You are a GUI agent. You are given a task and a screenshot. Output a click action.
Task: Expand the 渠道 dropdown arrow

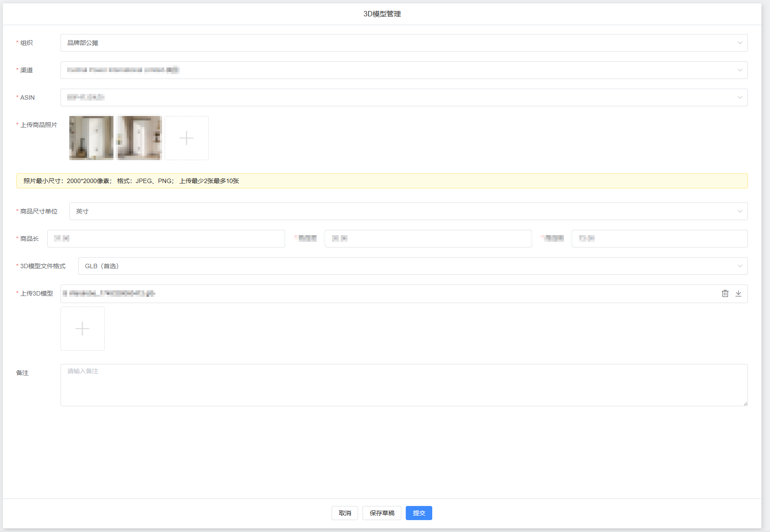point(740,70)
